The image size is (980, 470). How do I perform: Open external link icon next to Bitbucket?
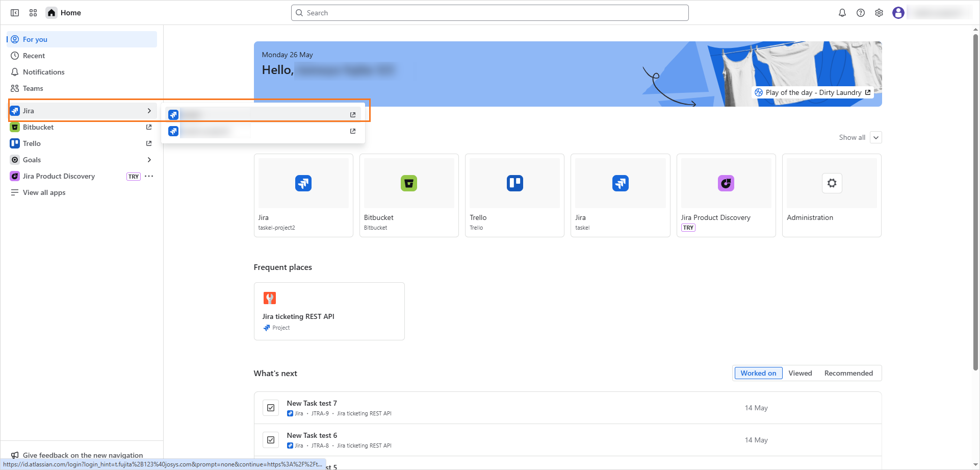[x=149, y=127]
